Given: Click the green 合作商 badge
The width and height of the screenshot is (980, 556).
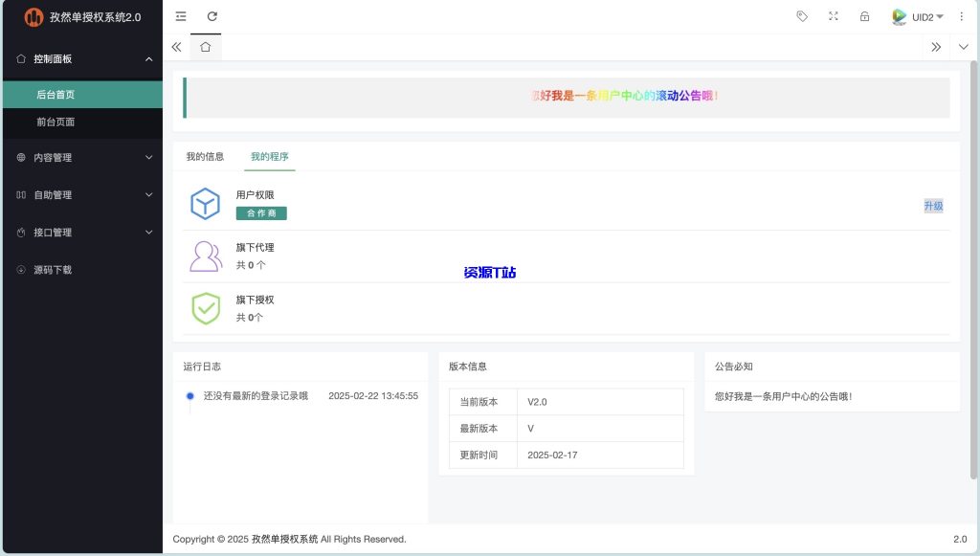Looking at the screenshot, I should [261, 212].
